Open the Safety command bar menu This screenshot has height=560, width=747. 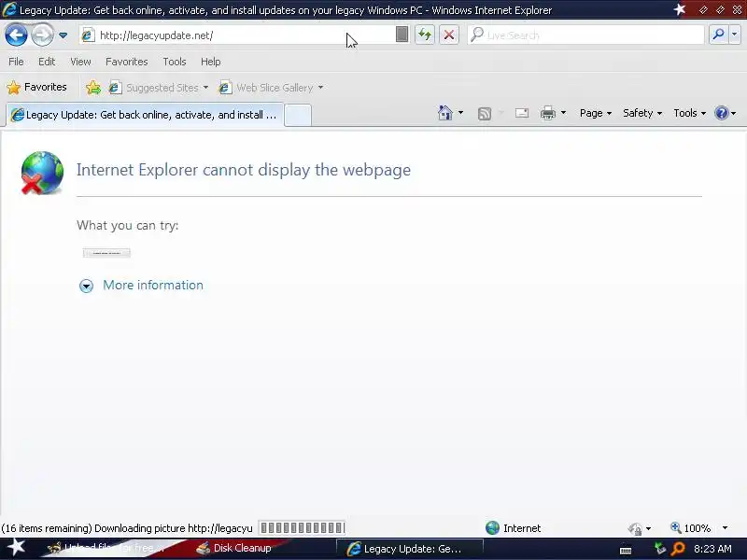[642, 113]
